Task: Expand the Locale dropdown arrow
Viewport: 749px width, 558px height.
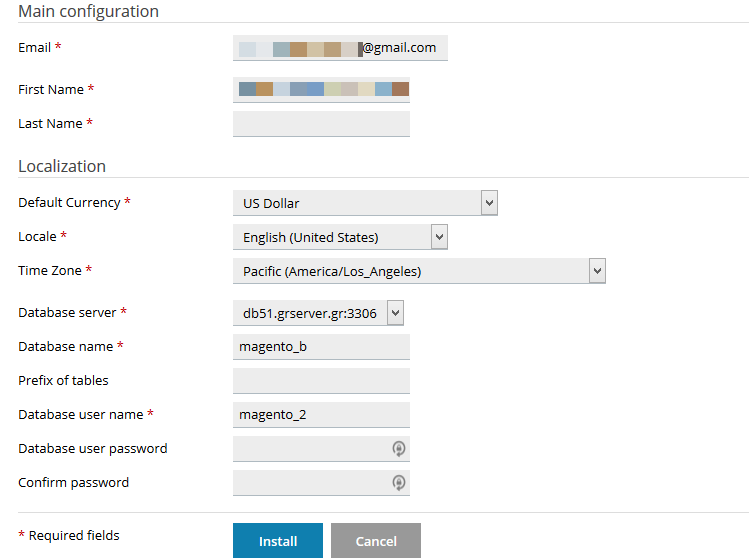Action: [439, 237]
